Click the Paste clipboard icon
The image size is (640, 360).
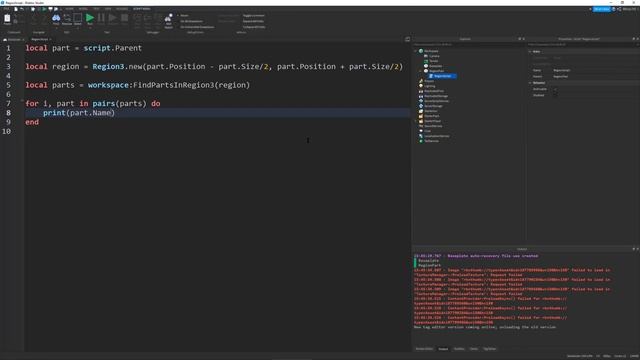coord(7,19)
